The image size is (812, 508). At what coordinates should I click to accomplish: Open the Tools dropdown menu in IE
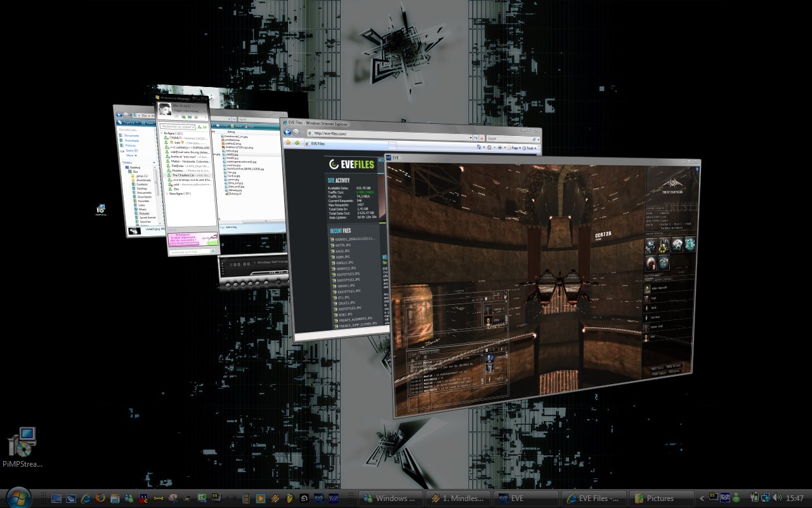click(x=530, y=149)
